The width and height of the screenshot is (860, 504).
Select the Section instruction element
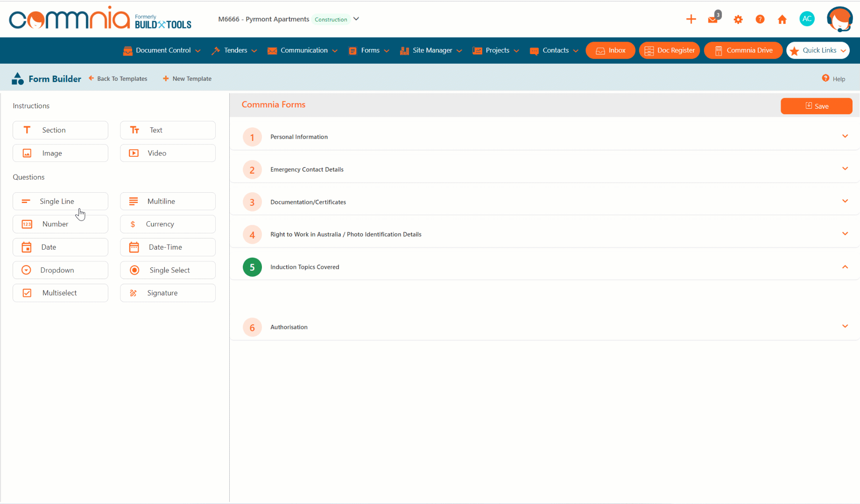pos(60,130)
